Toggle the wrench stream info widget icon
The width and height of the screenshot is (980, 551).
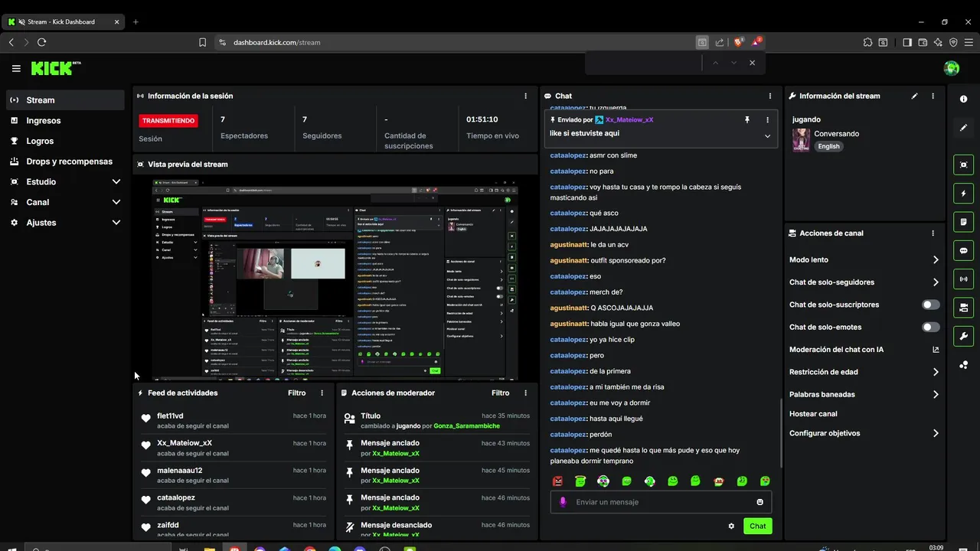[963, 336]
